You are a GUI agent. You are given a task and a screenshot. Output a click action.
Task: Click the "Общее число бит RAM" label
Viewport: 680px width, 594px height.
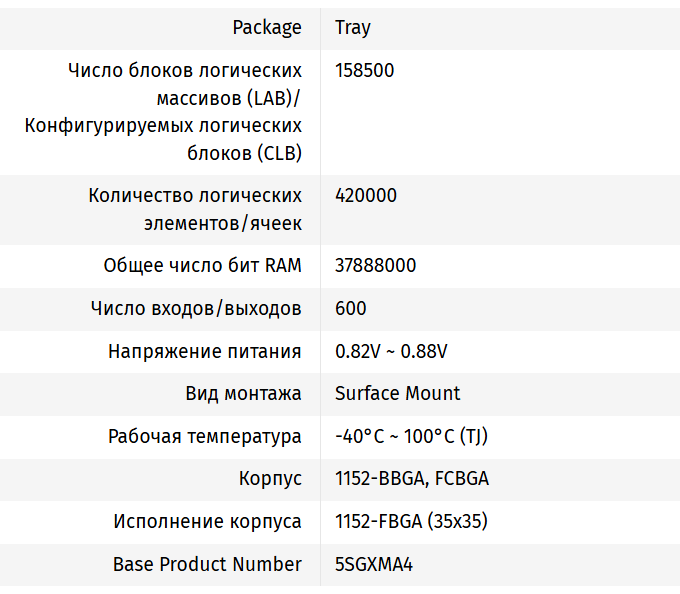point(202,265)
